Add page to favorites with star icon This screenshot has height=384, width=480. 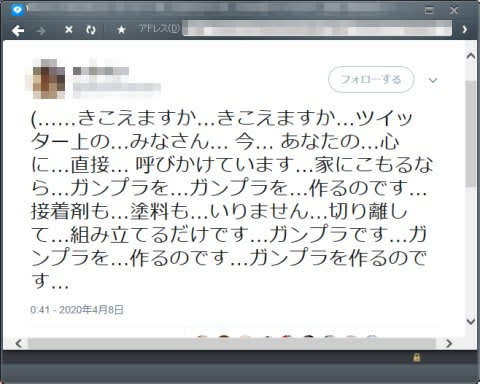tap(121, 30)
